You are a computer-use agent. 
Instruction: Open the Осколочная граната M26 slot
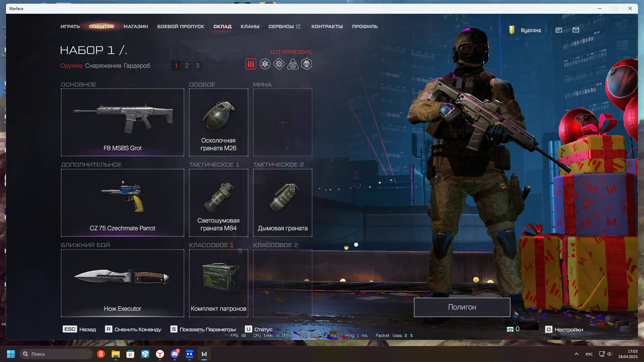click(x=219, y=122)
